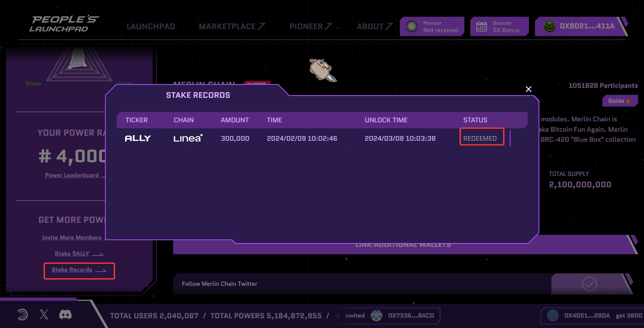The image size is (644, 328).
Task: Toggle the Follow Merlin Chain Twitter checkmark
Action: coord(589,284)
